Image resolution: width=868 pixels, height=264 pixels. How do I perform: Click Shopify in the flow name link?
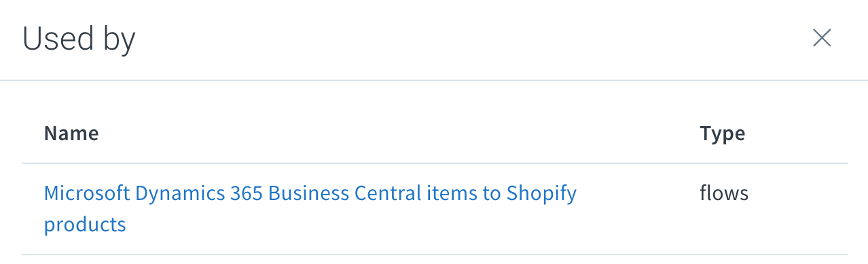click(541, 194)
